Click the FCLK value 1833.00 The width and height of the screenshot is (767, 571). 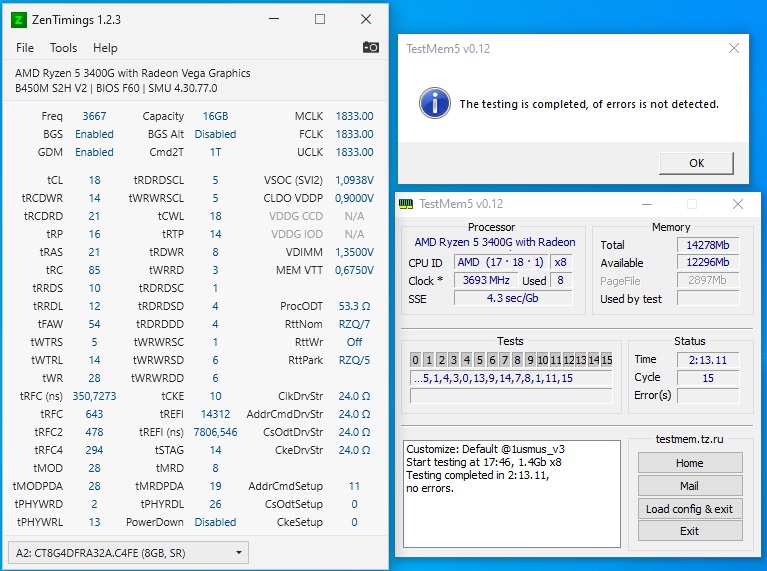[x=354, y=134]
